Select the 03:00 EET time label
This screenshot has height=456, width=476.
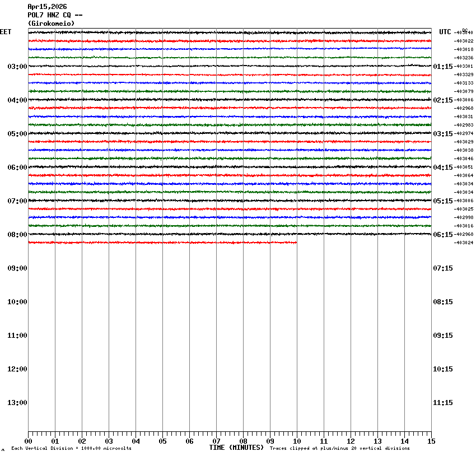pyautogui.click(x=17, y=67)
